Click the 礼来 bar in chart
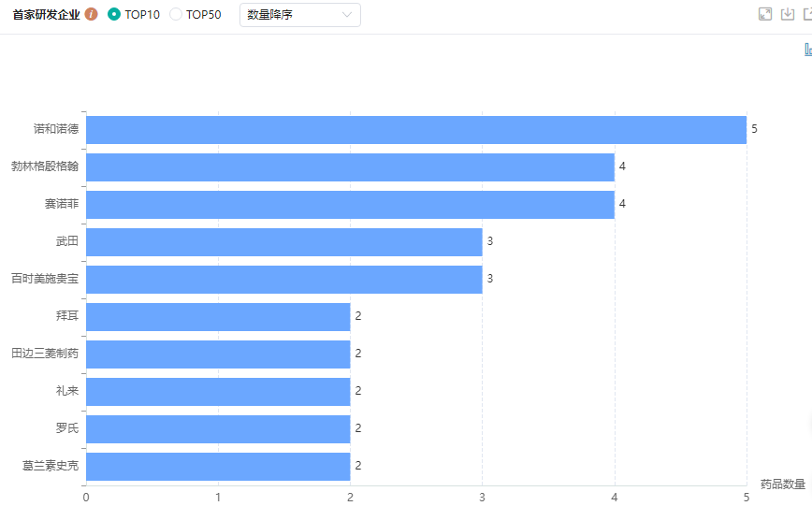 coord(218,391)
